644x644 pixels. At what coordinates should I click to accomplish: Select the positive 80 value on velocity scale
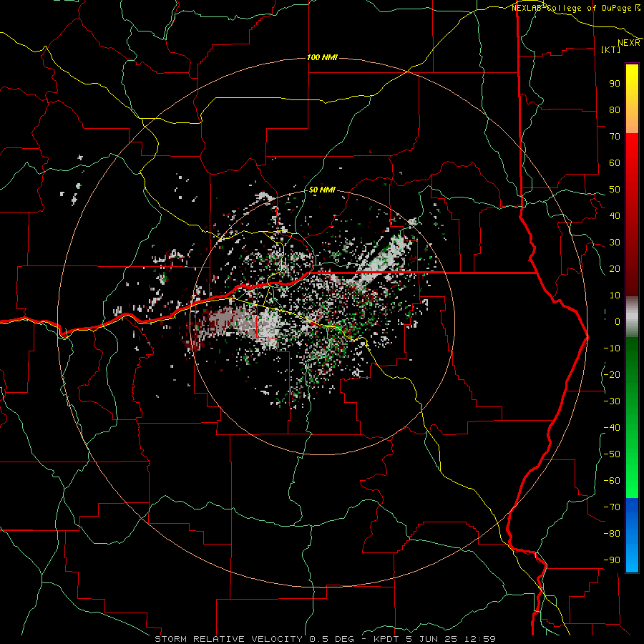coord(615,109)
